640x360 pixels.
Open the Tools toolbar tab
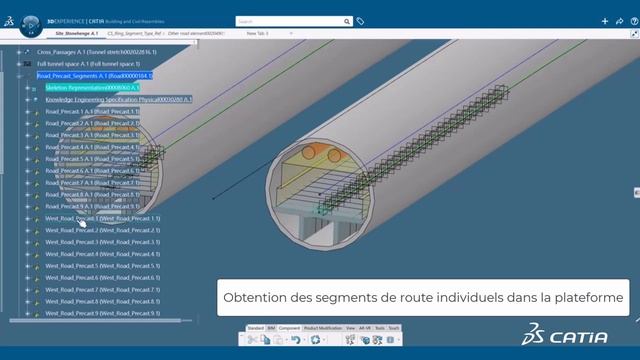(x=380, y=328)
